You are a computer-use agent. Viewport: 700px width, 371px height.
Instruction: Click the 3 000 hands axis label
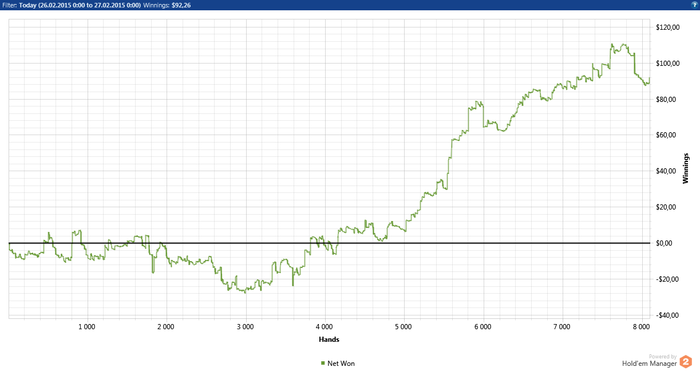[x=245, y=327]
